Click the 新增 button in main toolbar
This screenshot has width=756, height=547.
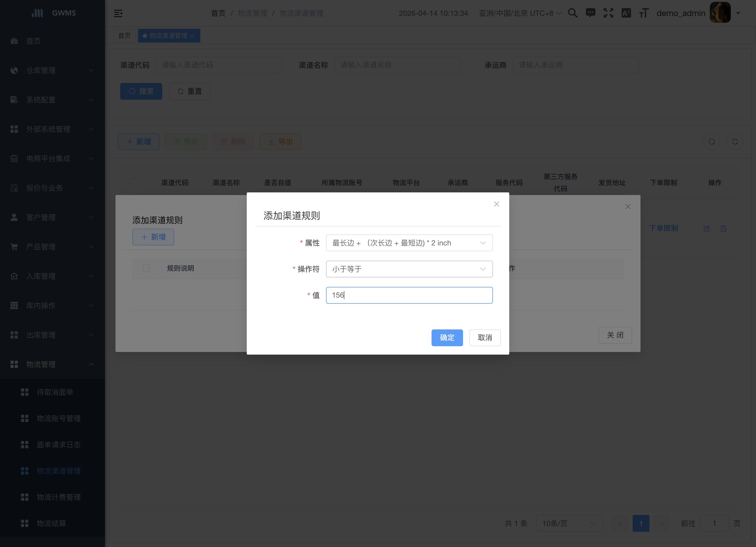[139, 142]
